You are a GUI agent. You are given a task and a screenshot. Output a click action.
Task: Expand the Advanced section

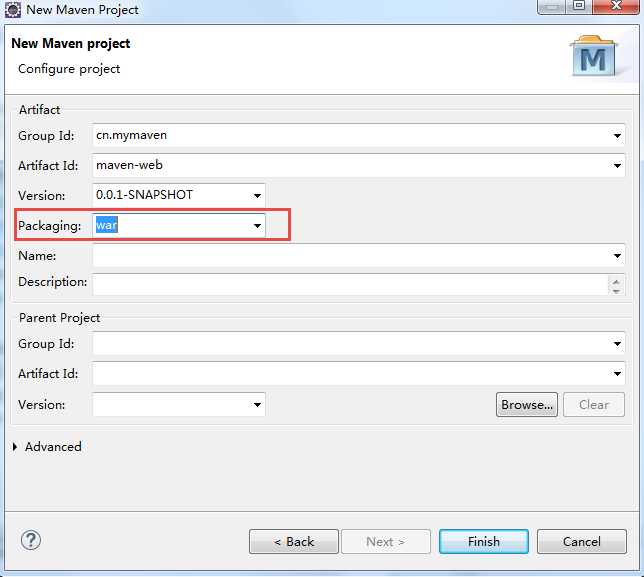(15, 446)
